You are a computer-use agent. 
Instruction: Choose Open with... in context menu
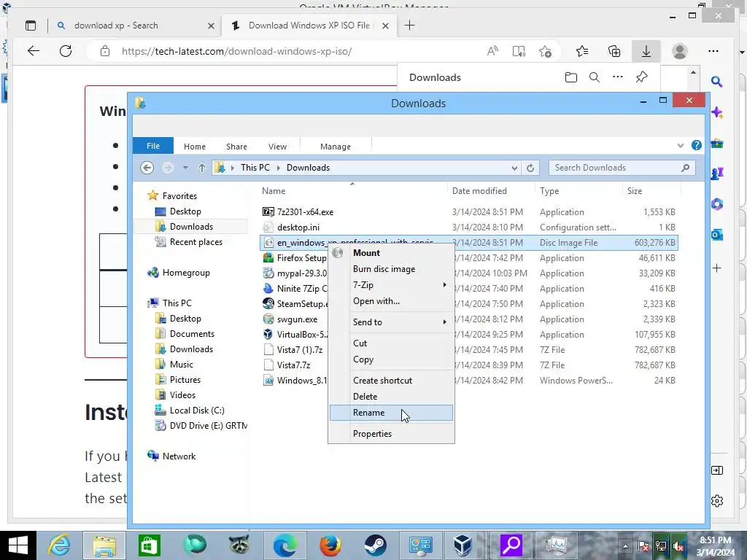391,301
